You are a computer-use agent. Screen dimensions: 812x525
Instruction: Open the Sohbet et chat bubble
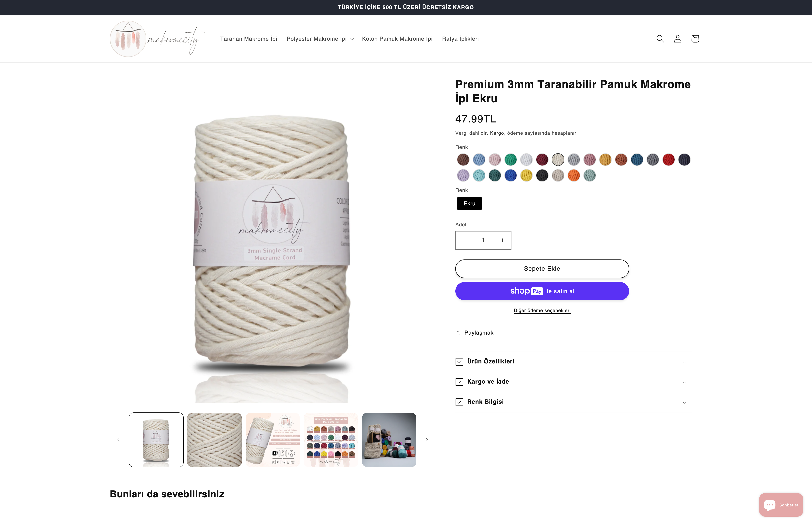[x=781, y=505]
